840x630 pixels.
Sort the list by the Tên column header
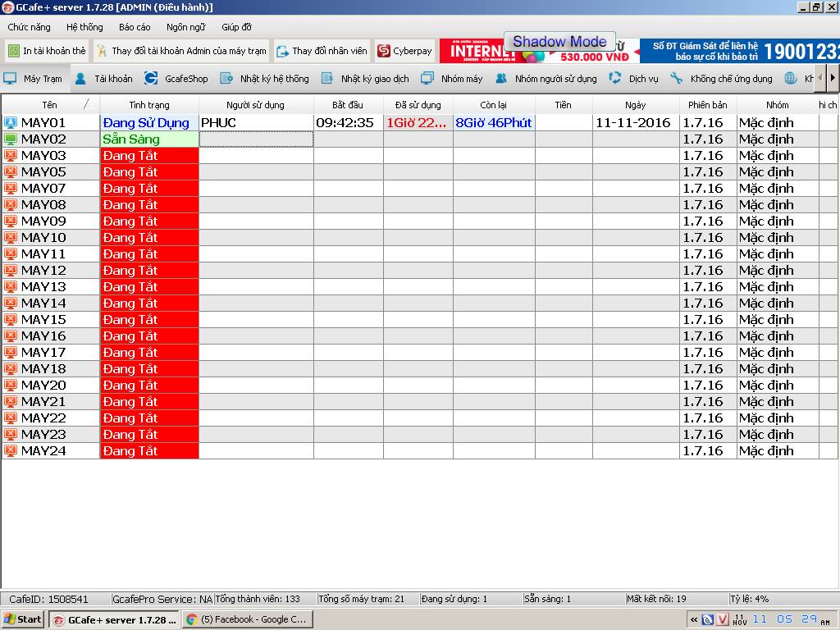[x=50, y=105]
